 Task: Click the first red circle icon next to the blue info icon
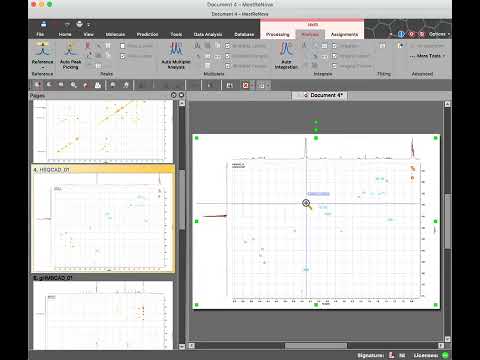[412, 34]
